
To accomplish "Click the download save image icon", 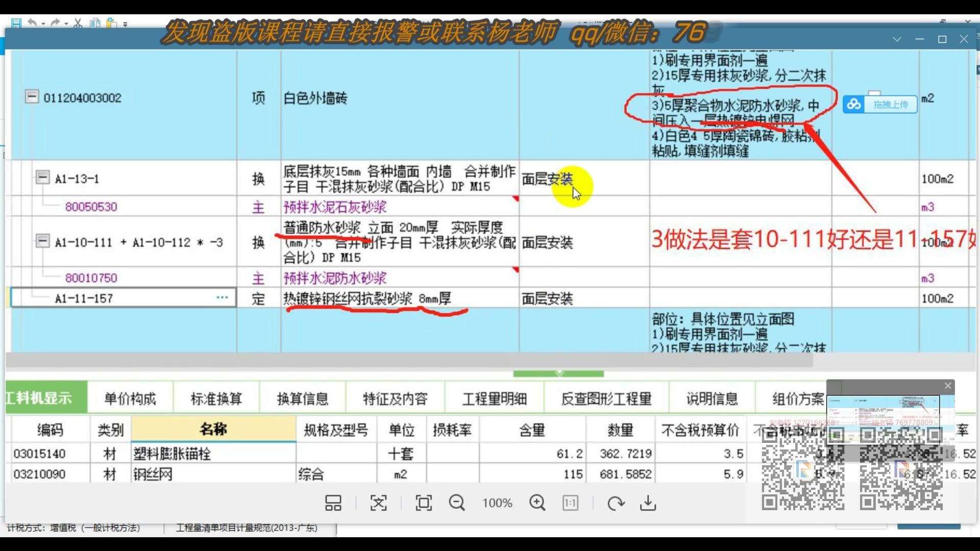I will coord(648,503).
